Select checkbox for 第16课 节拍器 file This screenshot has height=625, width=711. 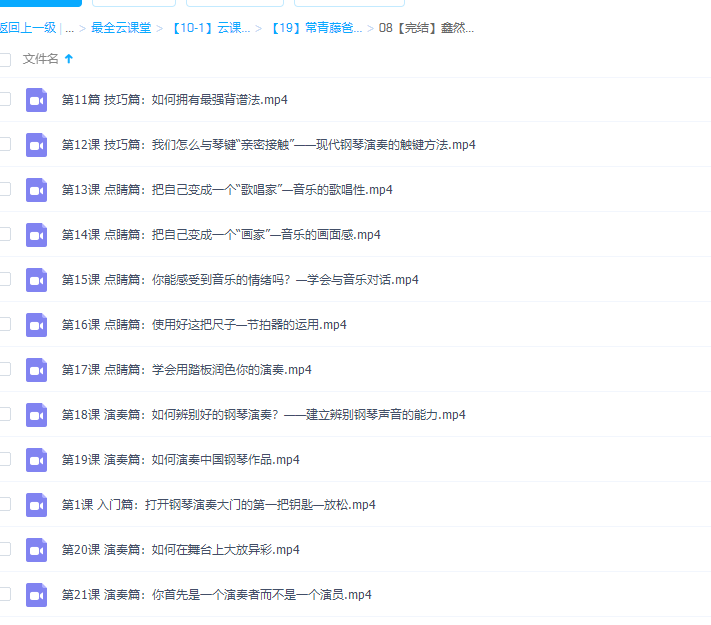5,324
